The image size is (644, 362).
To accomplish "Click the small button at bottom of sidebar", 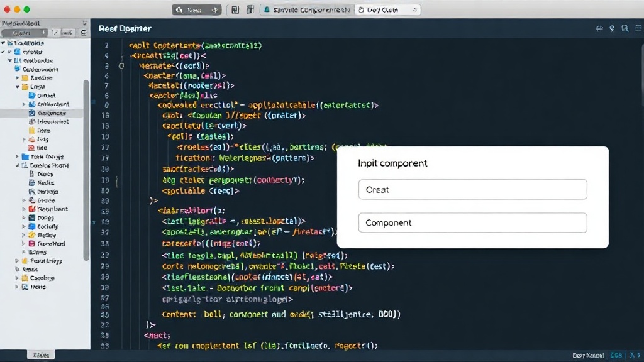I will point(41,355).
